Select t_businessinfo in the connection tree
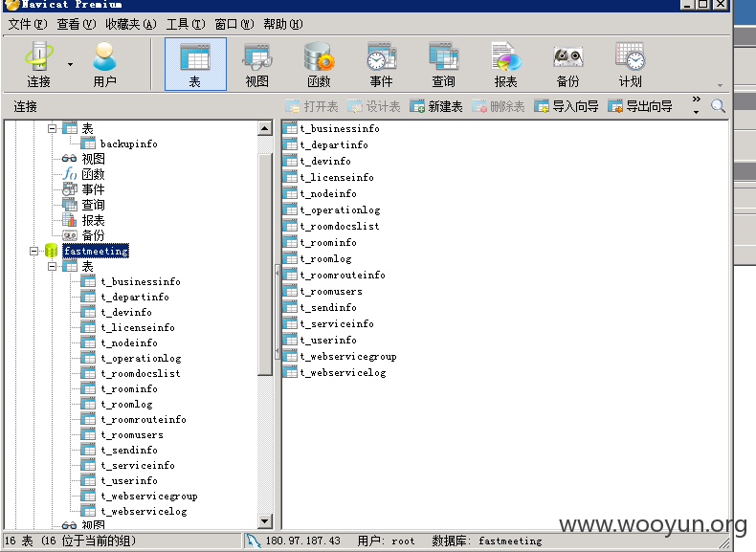The image size is (756, 552). pos(141,282)
